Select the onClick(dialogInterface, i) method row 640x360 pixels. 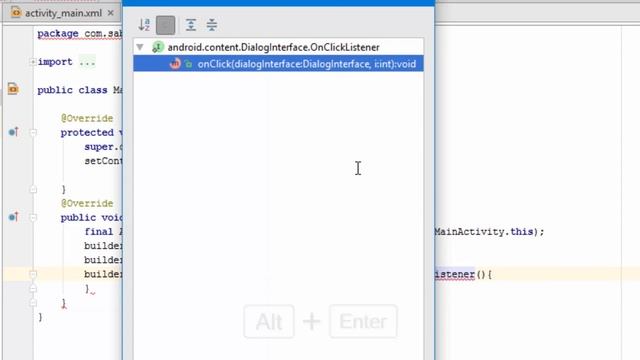coord(278,64)
